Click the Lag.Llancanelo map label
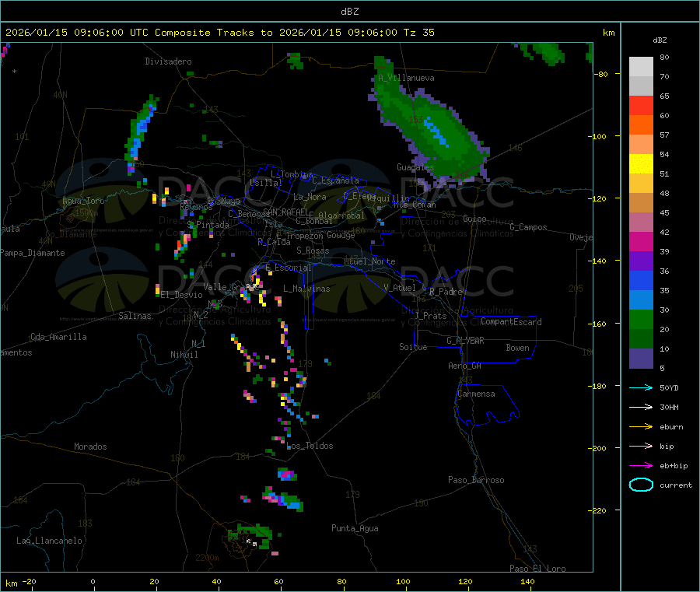Image resolution: width=700 pixels, height=592 pixels. pyautogui.click(x=49, y=541)
